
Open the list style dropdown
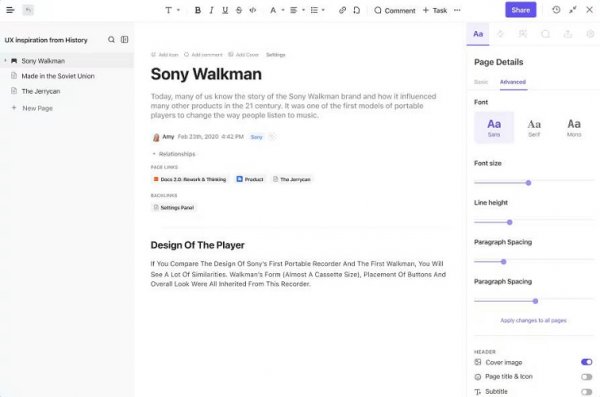pos(317,10)
